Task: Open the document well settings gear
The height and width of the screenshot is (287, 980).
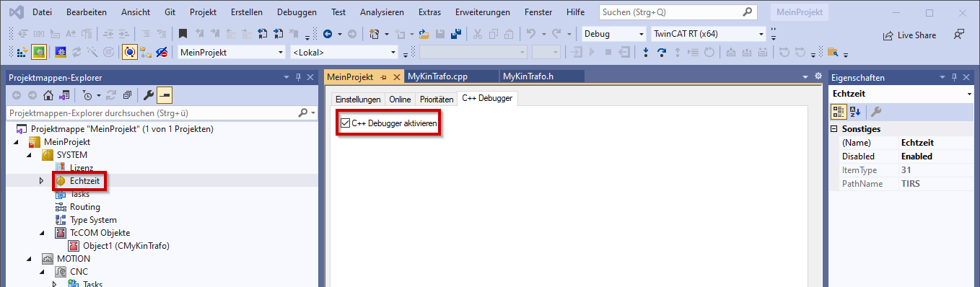Action: pos(818,76)
